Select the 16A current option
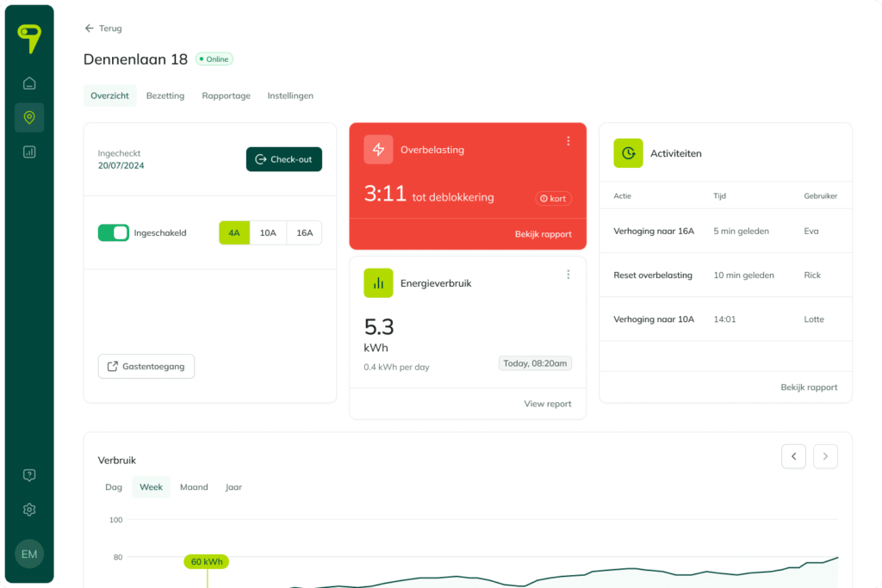Image resolution: width=882 pixels, height=588 pixels. (x=304, y=232)
